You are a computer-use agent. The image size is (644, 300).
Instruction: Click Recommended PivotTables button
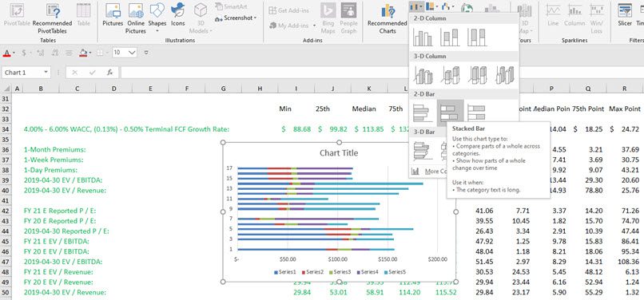coord(52,18)
